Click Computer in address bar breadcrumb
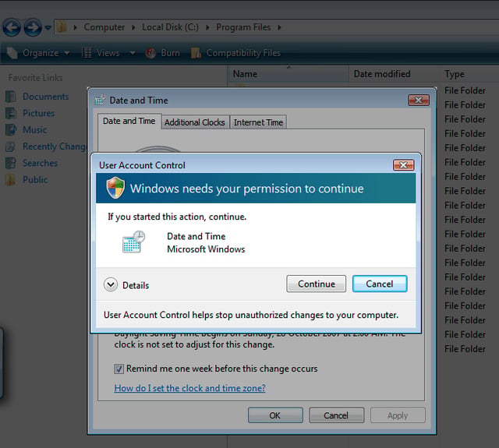Viewport: 499px width, 448px height. coord(104,27)
